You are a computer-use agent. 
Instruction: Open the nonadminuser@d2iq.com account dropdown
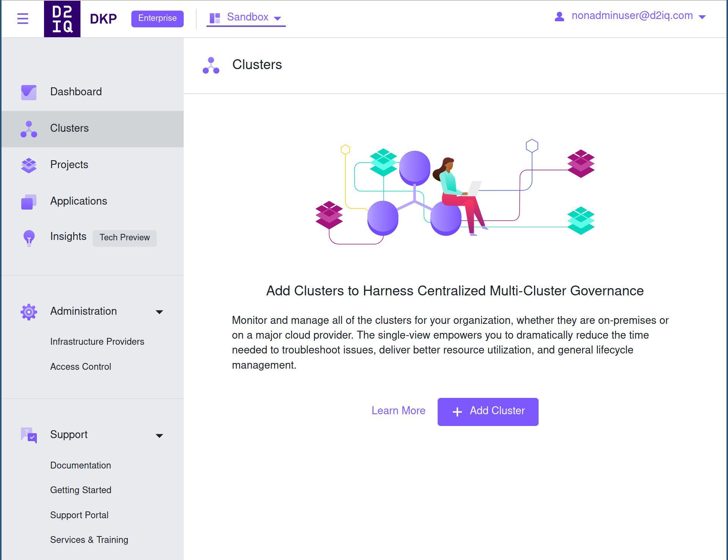(630, 16)
